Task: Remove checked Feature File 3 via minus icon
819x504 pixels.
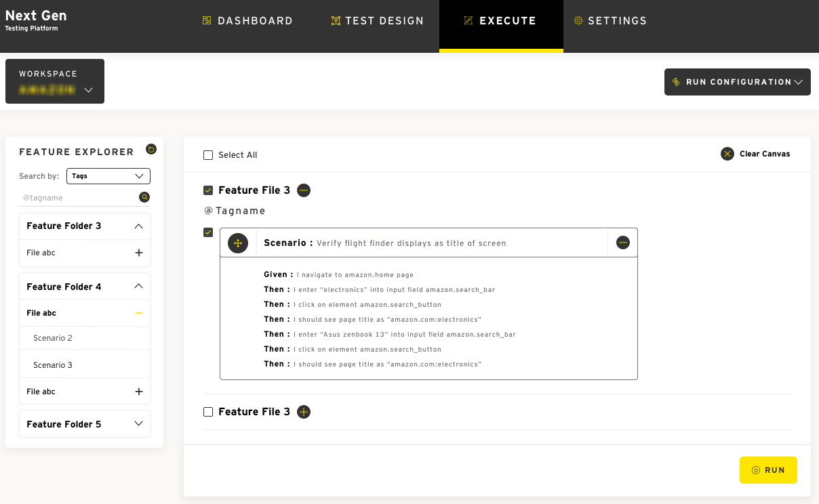Action: [304, 190]
